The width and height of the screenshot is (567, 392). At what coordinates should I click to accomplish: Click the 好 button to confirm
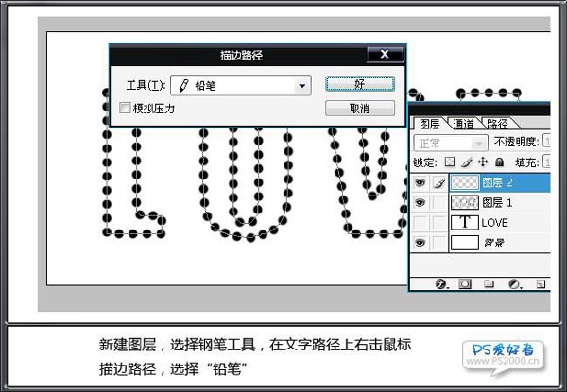(359, 84)
